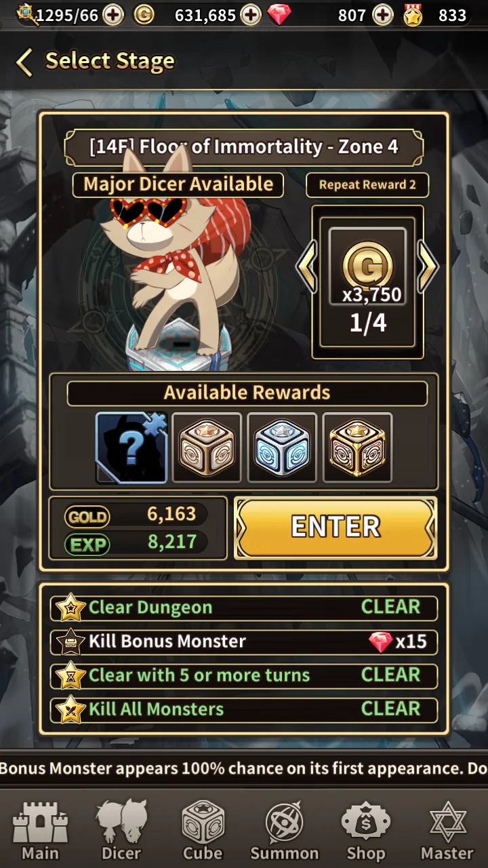Open the mystery dicer piece reward
The image size is (488, 868).
(131, 448)
